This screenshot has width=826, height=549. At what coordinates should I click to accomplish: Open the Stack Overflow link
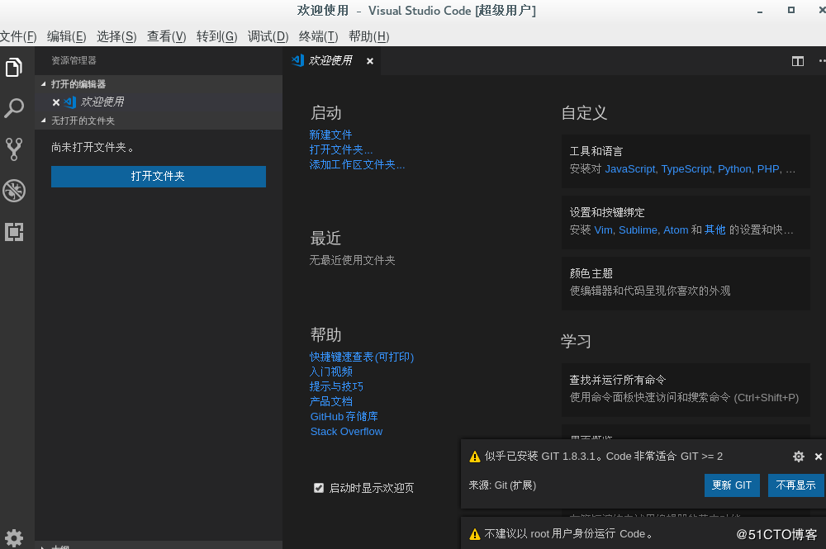point(346,432)
